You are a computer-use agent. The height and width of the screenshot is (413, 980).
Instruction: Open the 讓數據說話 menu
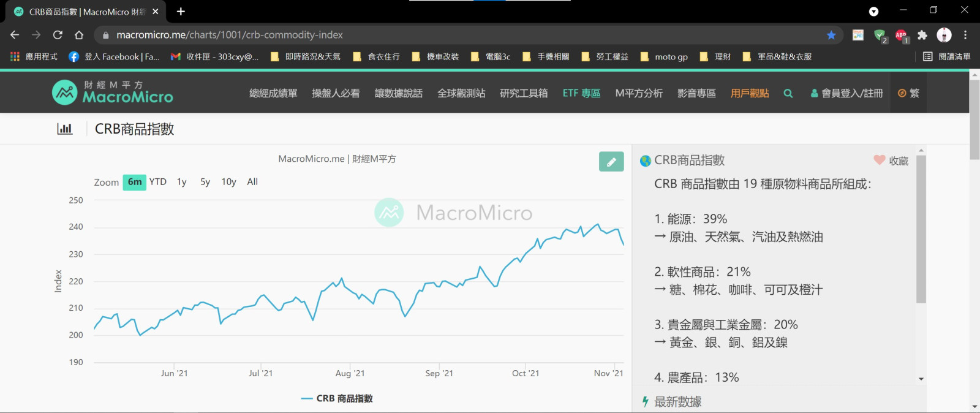click(x=399, y=93)
